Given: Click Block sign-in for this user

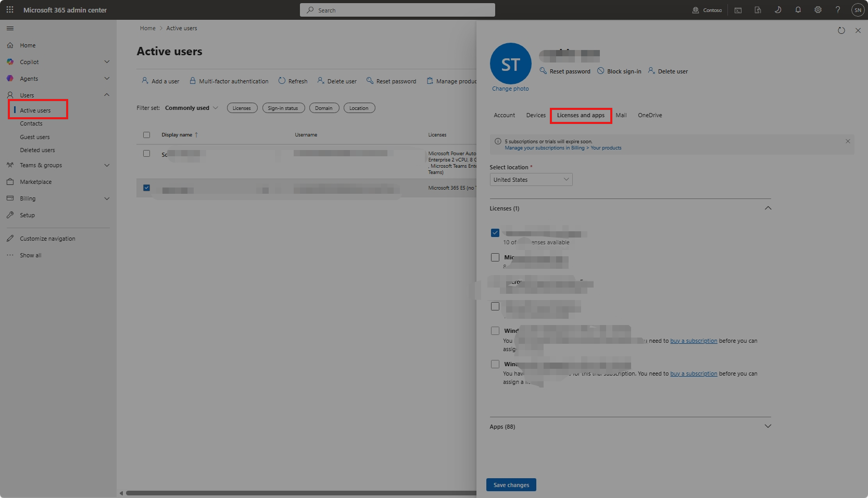Looking at the screenshot, I should coord(619,71).
